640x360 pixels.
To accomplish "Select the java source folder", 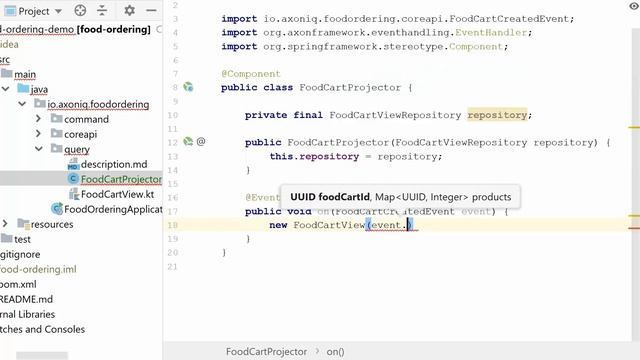I will [39, 89].
